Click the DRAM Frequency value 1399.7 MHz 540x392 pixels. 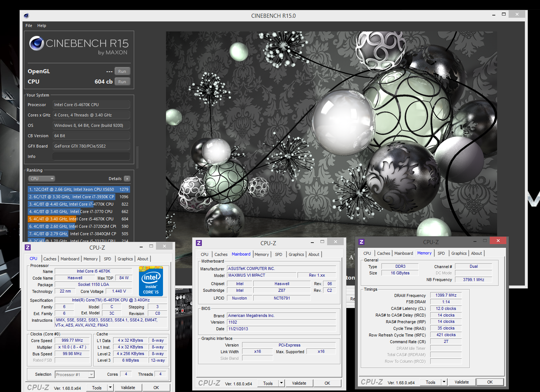446,295
